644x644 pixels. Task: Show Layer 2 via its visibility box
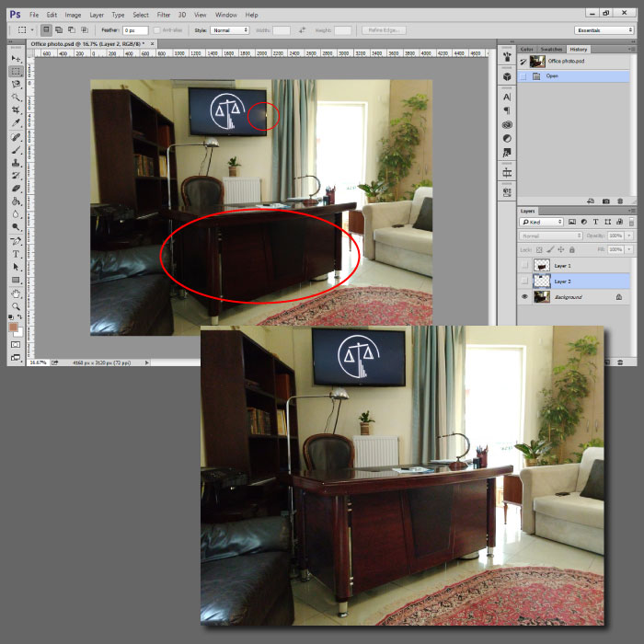click(524, 281)
